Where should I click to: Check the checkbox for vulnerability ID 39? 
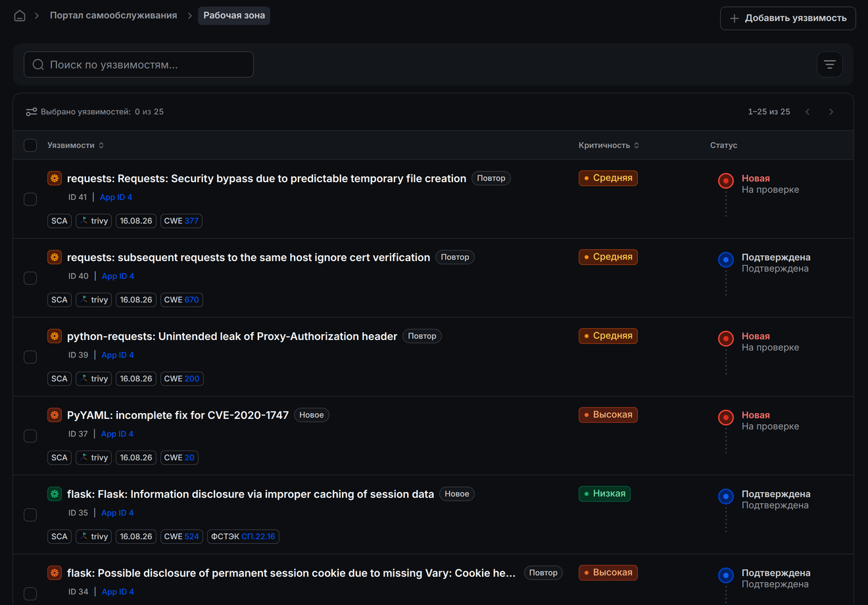30,357
